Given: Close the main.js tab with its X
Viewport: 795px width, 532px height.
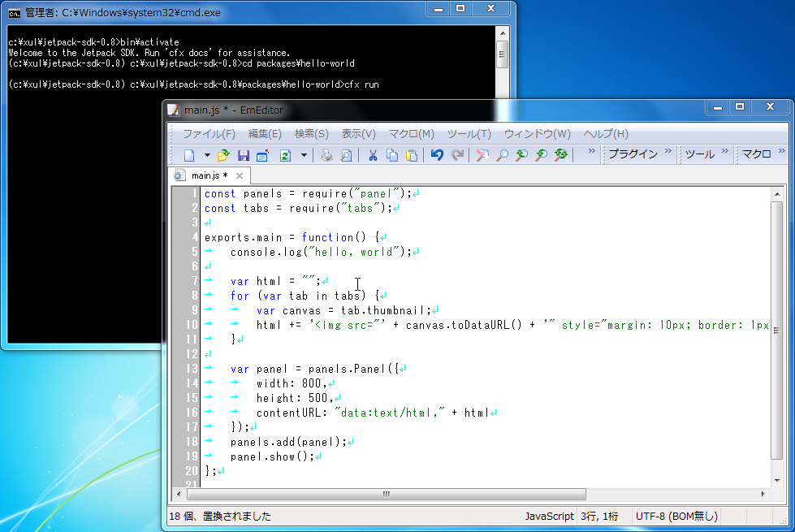Looking at the screenshot, I should tap(240, 175).
